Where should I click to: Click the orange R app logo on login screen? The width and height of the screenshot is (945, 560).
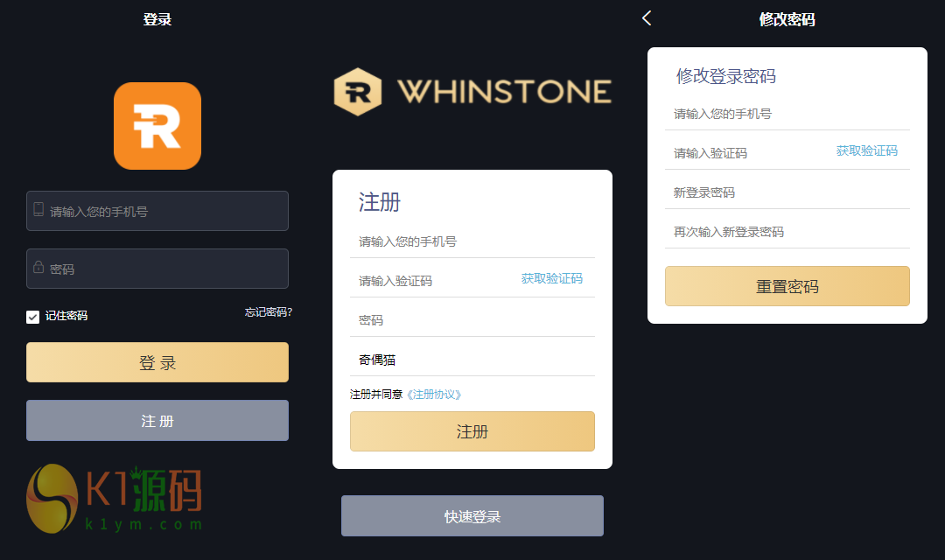tap(157, 126)
